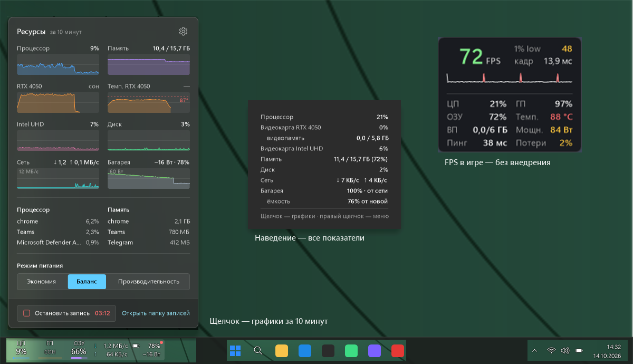Select Teams 780 МБ memory row
This screenshot has height=364, width=633.
[x=149, y=232]
